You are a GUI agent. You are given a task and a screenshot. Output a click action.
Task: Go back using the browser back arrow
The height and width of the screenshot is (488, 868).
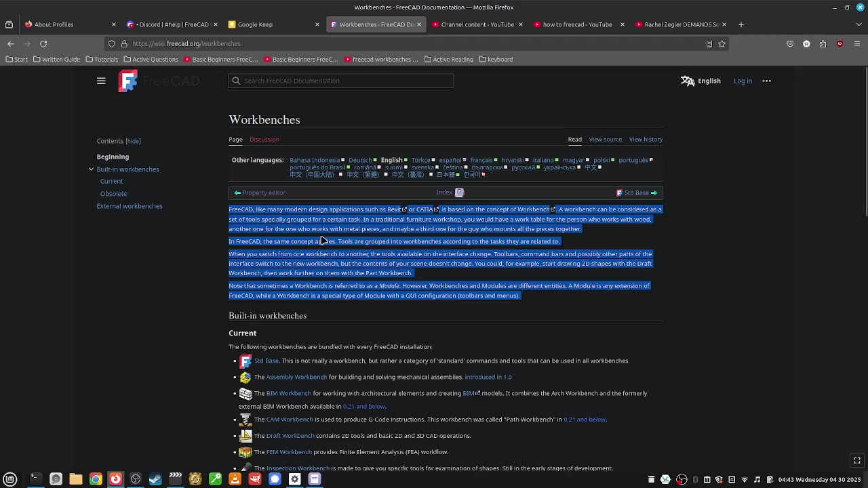point(11,43)
